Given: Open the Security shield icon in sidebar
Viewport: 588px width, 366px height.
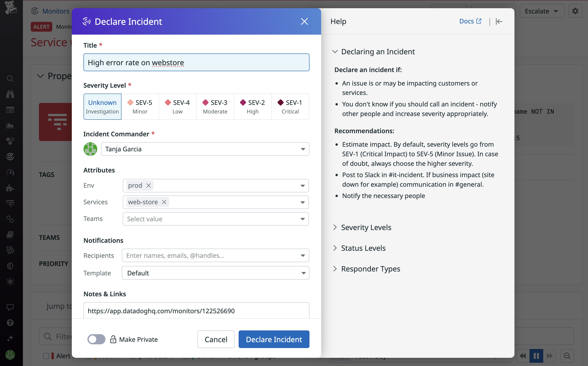Looking at the screenshot, I should (10, 266).
